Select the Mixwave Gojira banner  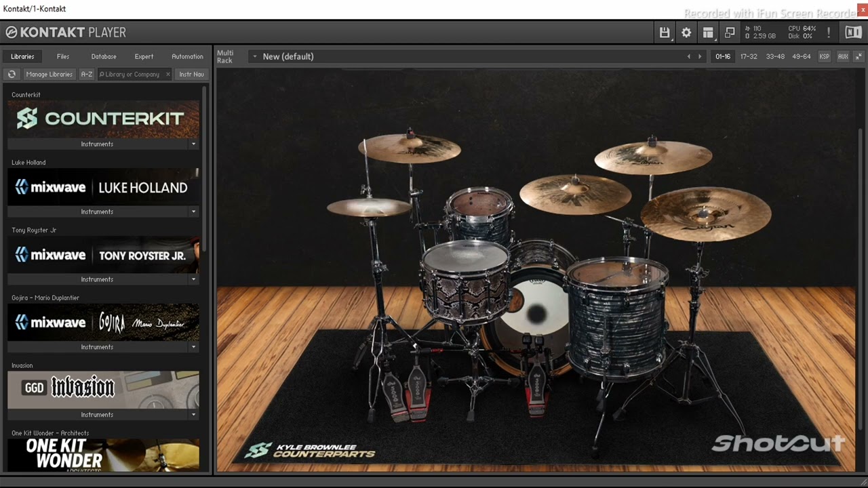click(103, 323)
